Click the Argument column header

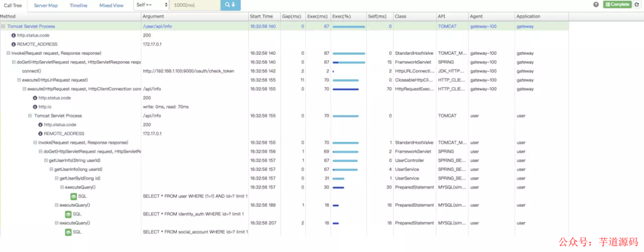pos(195,17)
